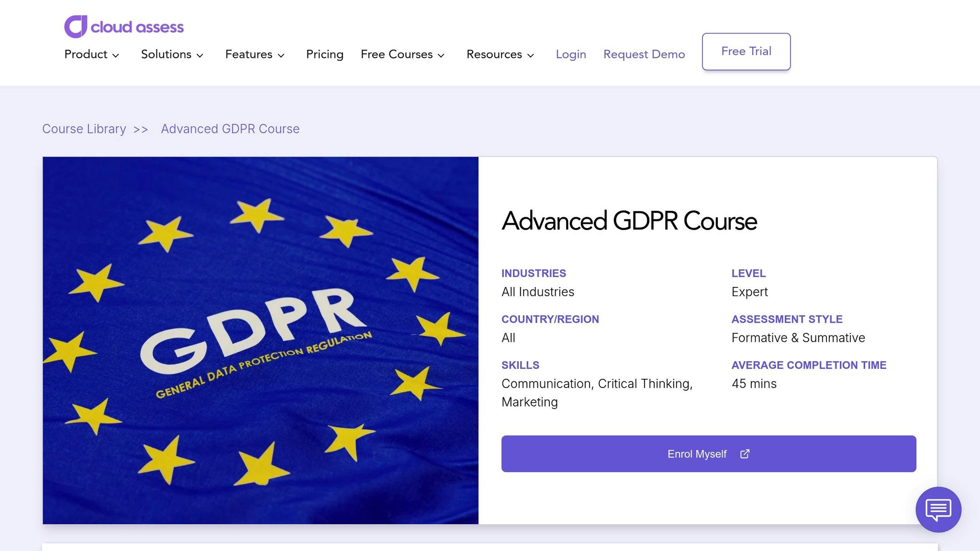980x551 pixels.
Task: Navigate to Course Library breadcrumb
Action: tap(84, 129)
